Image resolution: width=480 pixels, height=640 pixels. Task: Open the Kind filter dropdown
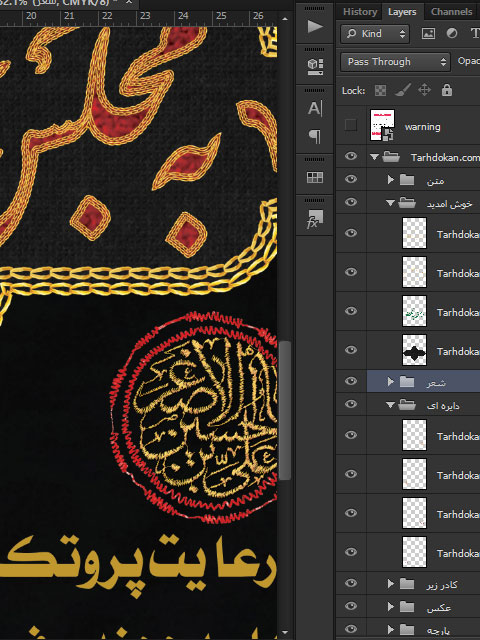(x=375, y=33)
